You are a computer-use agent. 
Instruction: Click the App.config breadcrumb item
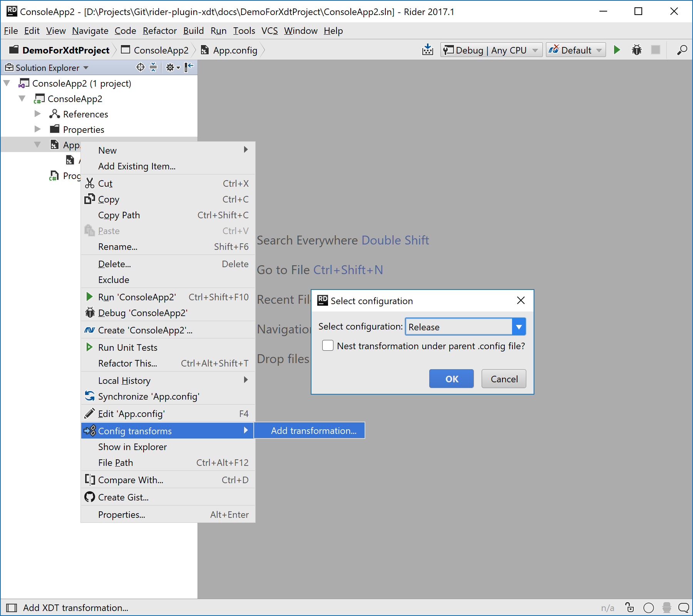(x=229, y=50)
